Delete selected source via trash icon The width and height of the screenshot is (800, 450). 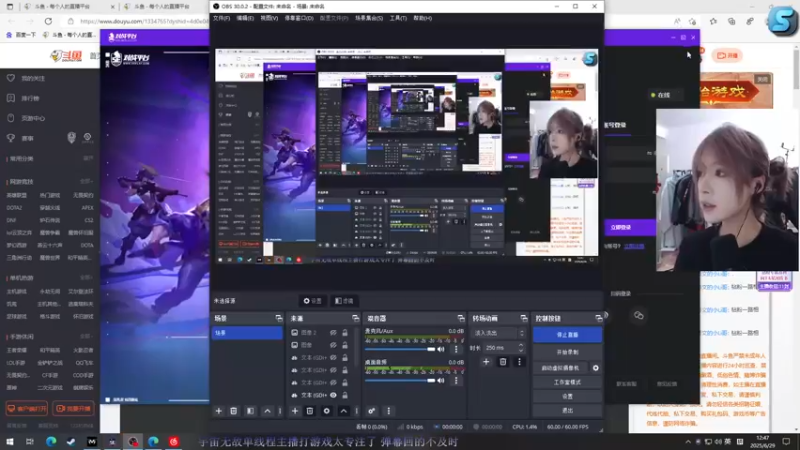[x=310, y=411]
